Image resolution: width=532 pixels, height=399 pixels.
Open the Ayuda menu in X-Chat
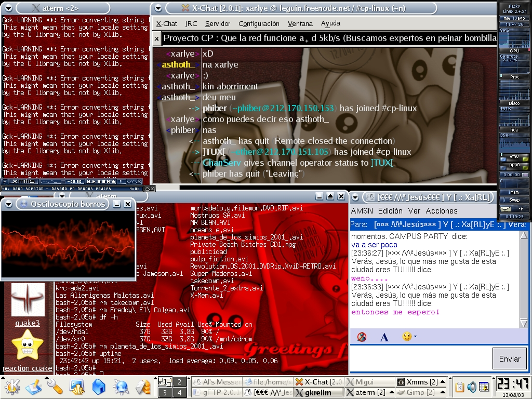point(330,23)
